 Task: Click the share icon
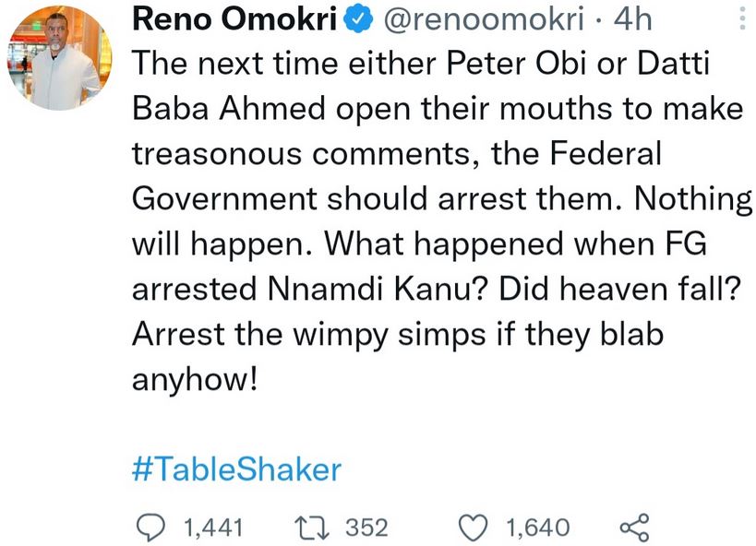click(x=634, y=527)
